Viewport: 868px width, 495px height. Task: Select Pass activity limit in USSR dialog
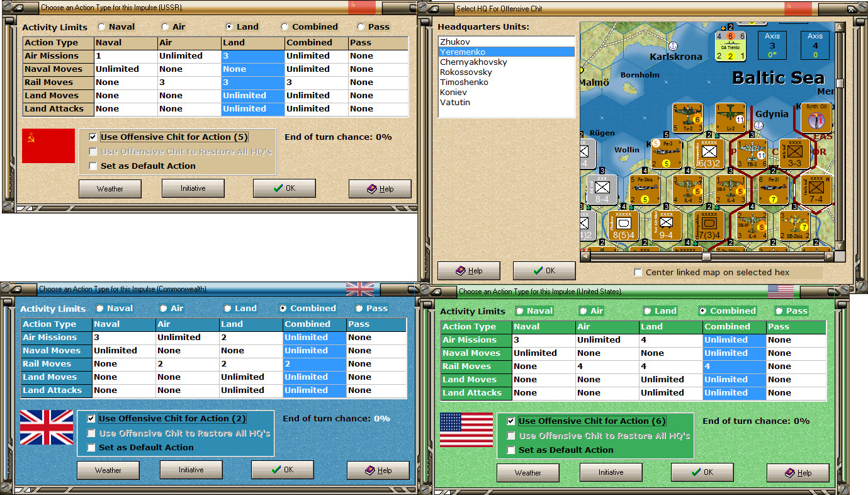pyautogui.click(x=361, y=27)
